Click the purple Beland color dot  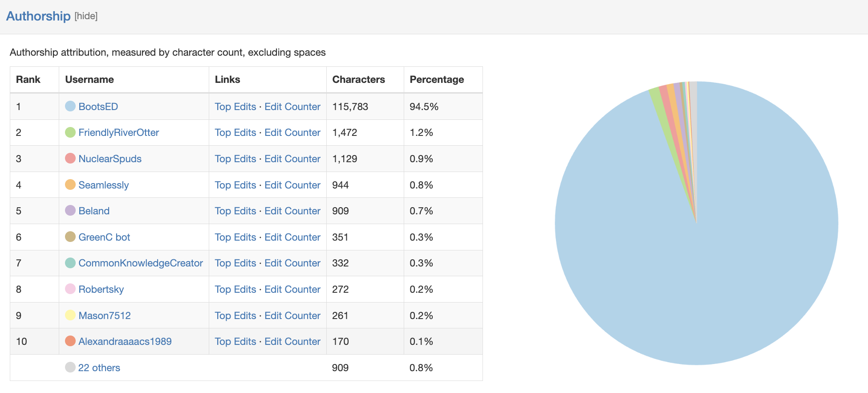(x=70, y=211)
